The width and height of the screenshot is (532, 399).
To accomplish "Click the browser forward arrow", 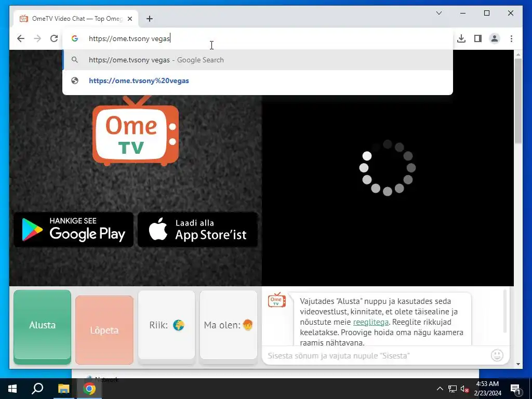I will pyautogui.click(x=37, y=38).
